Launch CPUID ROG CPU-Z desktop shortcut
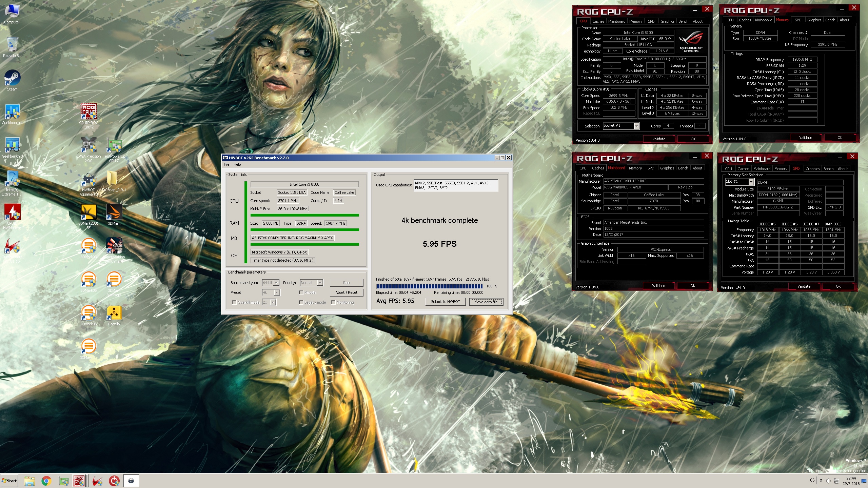Viewport: 868px width, 488px height. pos(88,116)
